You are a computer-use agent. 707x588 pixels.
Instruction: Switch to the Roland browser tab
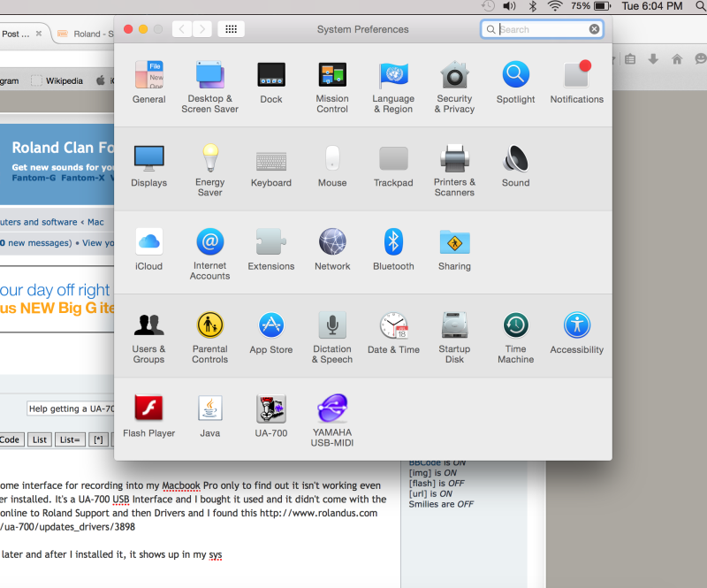pyautogui.click(x=86, y=34)
